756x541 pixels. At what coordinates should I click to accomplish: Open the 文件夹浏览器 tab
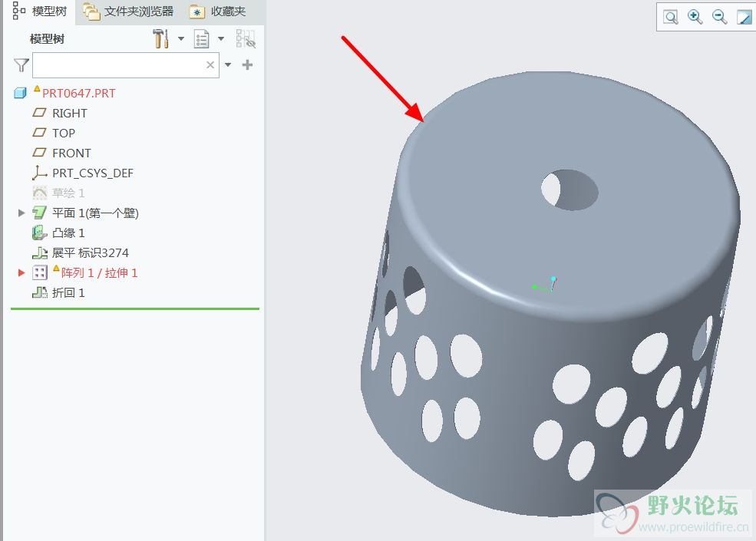pyautogui.click(x=128, y=11)
